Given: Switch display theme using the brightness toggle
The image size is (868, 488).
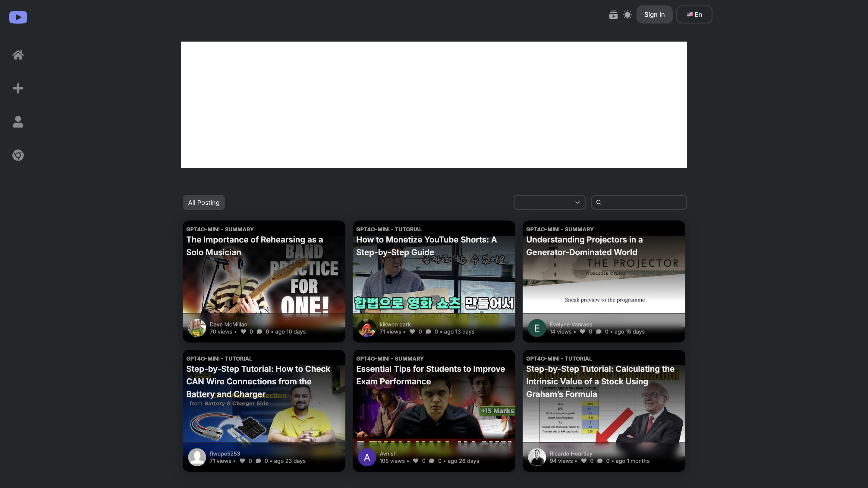Looking at the screenshot, I should point(627,14).
